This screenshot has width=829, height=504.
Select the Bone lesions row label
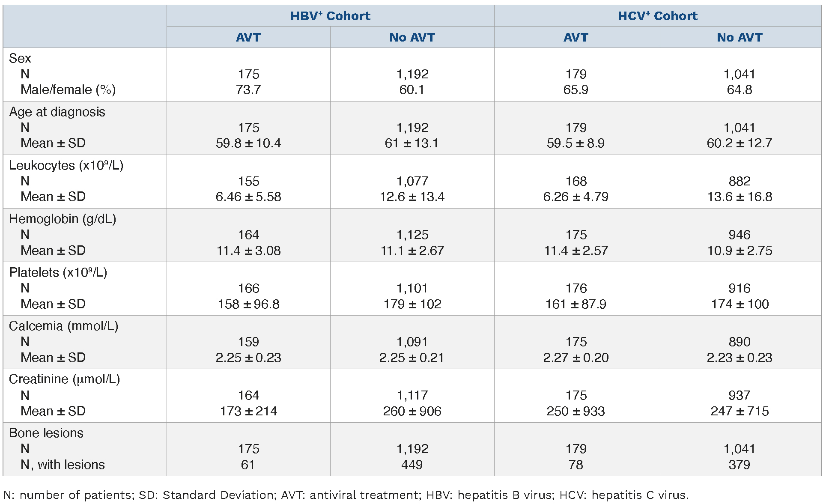point(46,433)
